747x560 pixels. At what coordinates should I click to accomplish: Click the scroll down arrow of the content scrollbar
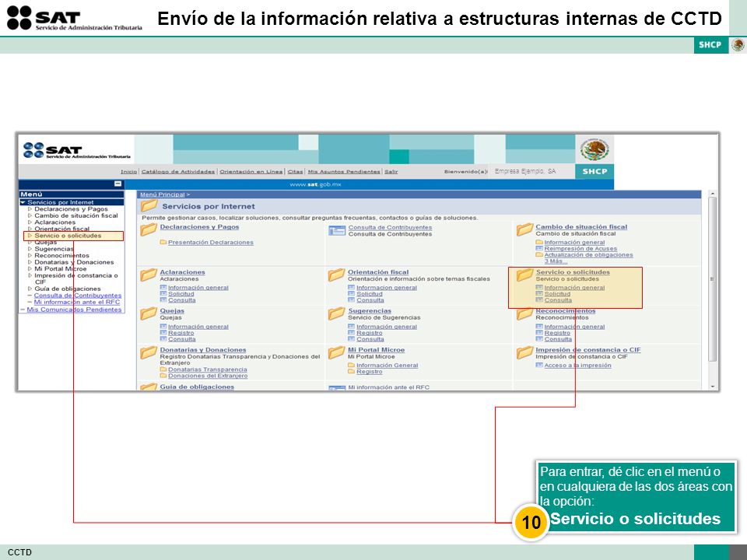click(x=713, y=387)
